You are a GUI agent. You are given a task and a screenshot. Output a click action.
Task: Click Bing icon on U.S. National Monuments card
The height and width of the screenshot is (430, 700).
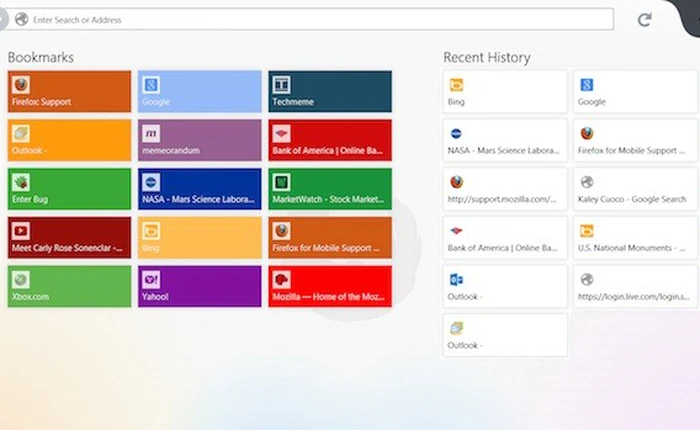pyautogui.click(x=587, y=230)
